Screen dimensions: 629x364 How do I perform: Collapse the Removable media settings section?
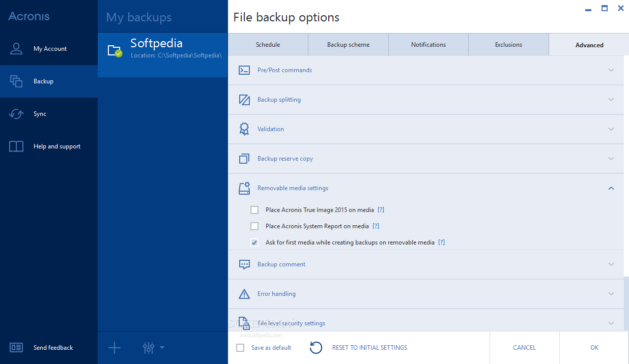pos(611,188)
